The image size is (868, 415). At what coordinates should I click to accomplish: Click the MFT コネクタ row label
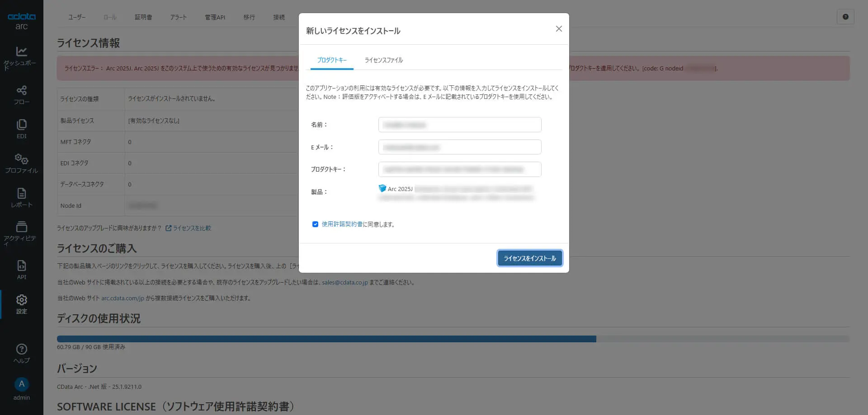coord(75,142)
